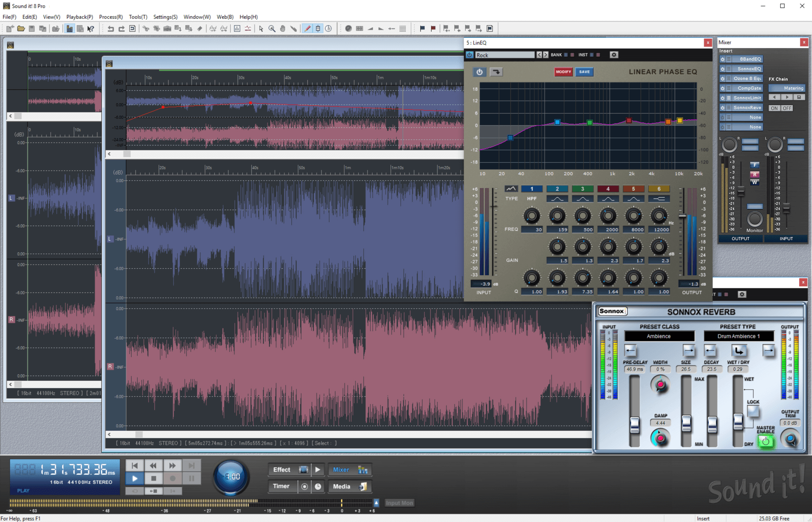The height and width of the screenshot is (522, 812).
Task: Click the red marker flag icon
Action: pyautogui.click(x=433, y=28)
